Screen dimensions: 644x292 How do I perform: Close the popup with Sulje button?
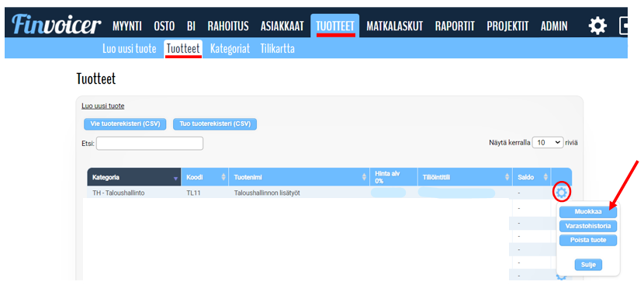tap(588, 265)
